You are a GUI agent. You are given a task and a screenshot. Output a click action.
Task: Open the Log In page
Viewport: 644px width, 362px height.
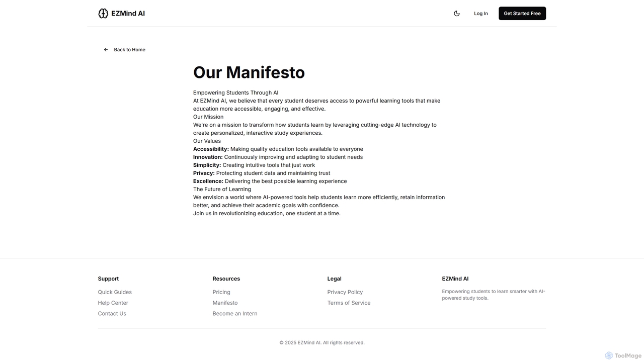[481, 14]
